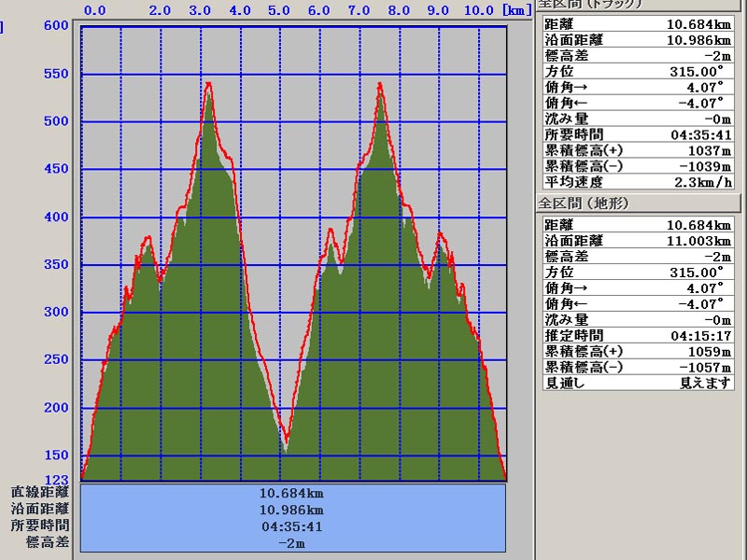Viewport: 747px width, 560px height.
Task: Click the 600 label on elevation axis
Action: pos(57,26)
